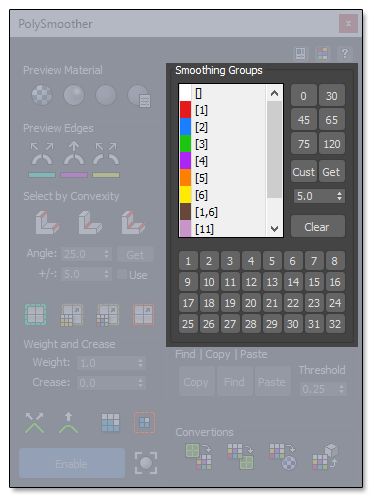This screenshot has width=372, height=497.
Task: Select the checker preview material sphere icon
Action: click(42, 95)
